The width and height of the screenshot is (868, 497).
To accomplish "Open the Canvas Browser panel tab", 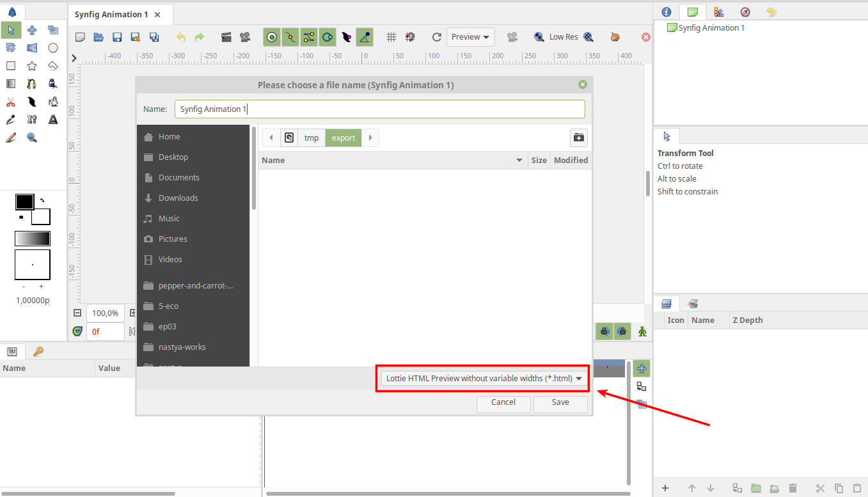I will pyautogui.click(x=692, y=12).
